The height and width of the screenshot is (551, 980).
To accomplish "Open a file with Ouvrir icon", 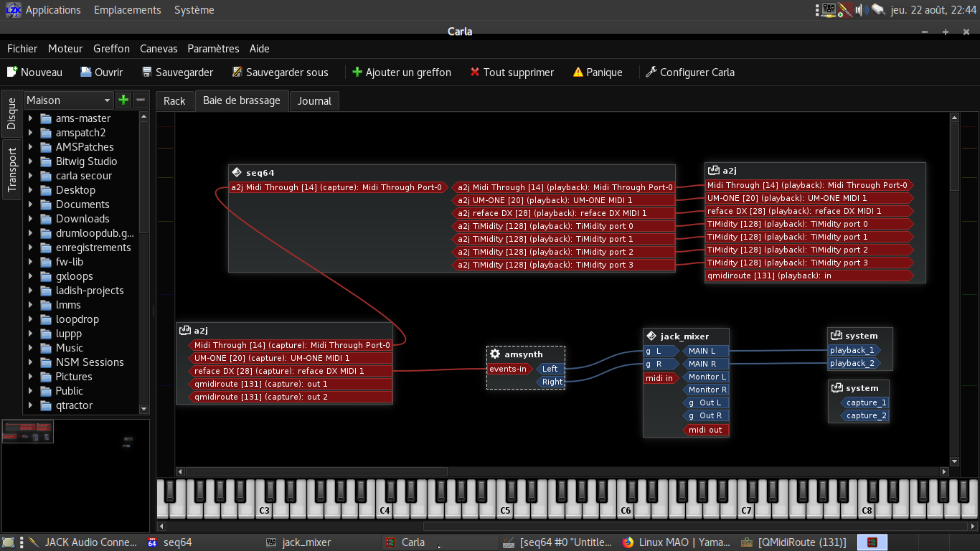I will click(x=86, y=72).
